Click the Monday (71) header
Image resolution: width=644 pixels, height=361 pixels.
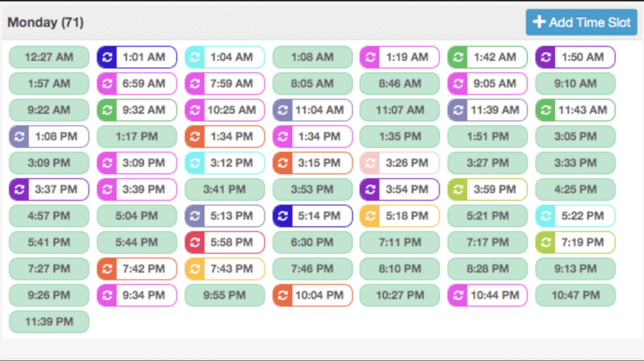45,23
